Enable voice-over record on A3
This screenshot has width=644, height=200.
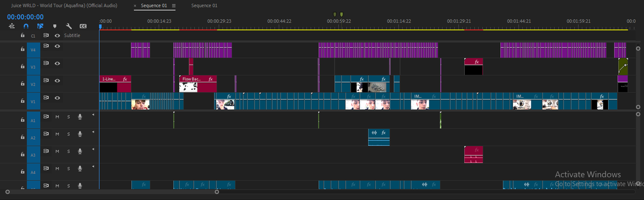(x=80, y=152)
